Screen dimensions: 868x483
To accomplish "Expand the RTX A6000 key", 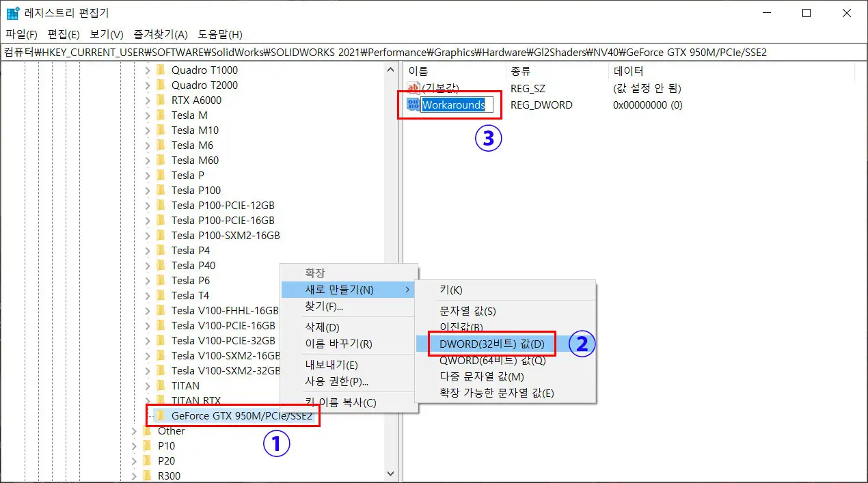I will click(147, 100).
